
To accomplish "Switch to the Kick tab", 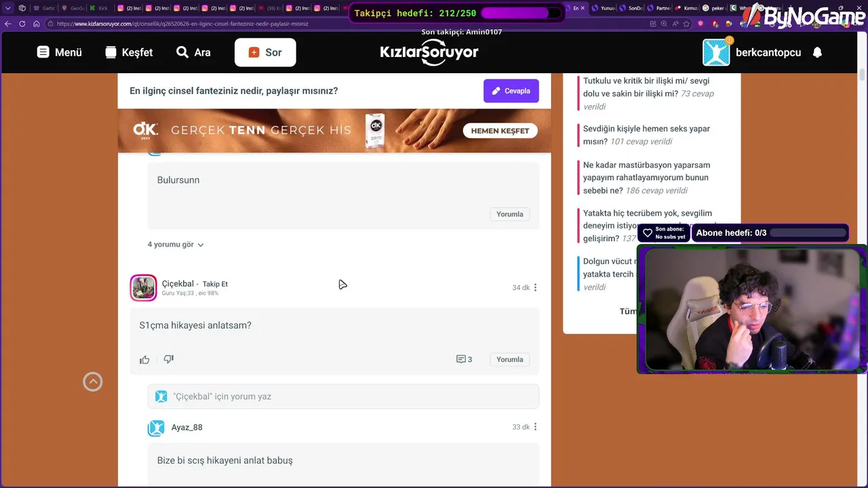I will pos(100,8).
